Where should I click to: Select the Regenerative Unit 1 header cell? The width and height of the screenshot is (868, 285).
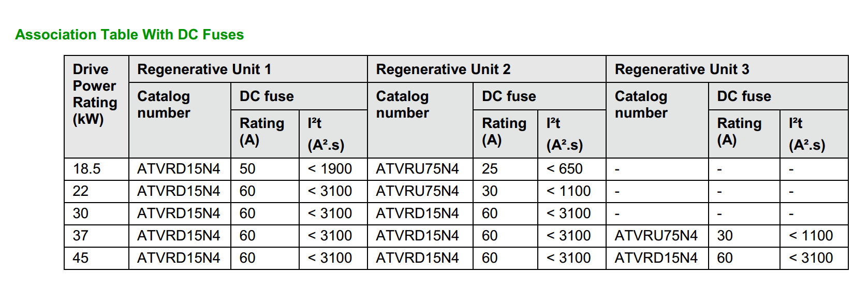coord(248,69)
